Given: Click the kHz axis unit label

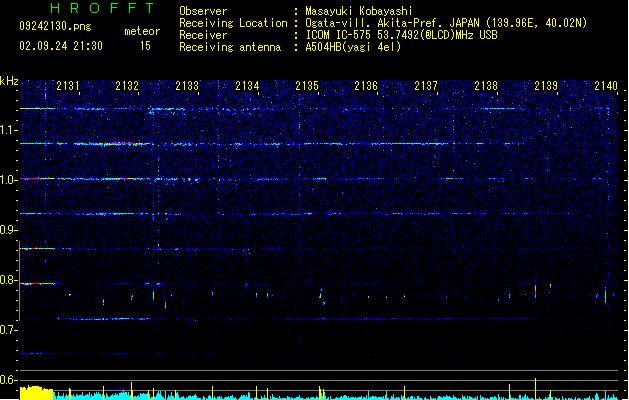Looking at the screenshot, I should [x=9, y=81].
